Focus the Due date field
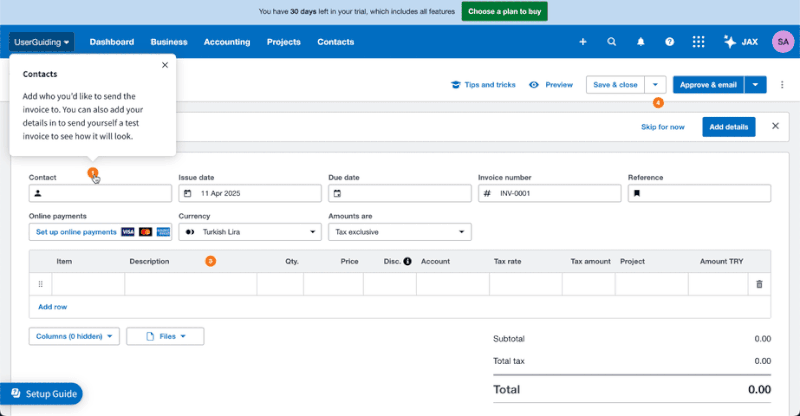The height and width of the screenshot is (416, 800). (x=399, y=193)
